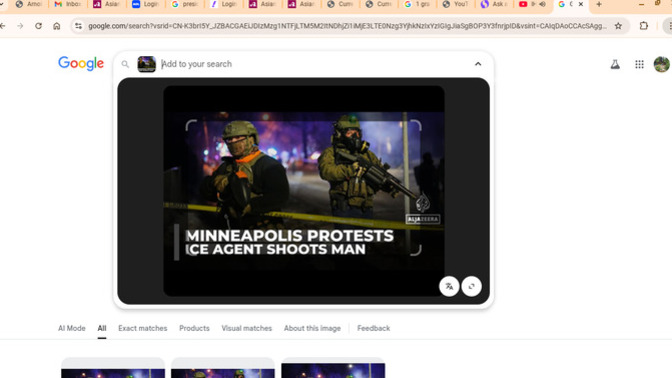Mute the YouTube tab speaker icon

point(543,4)
